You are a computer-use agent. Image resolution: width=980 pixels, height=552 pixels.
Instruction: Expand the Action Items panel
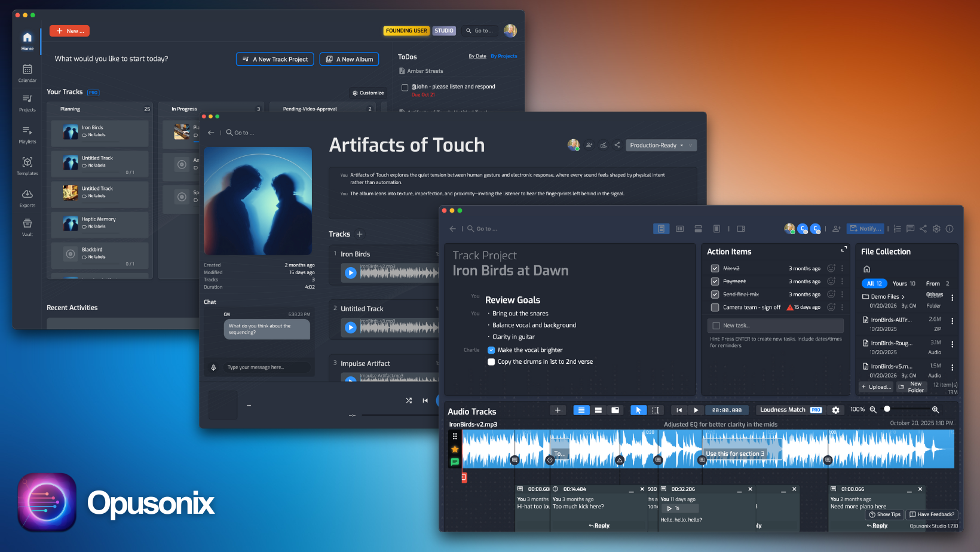pyautogui.click(x=844, y=249)
